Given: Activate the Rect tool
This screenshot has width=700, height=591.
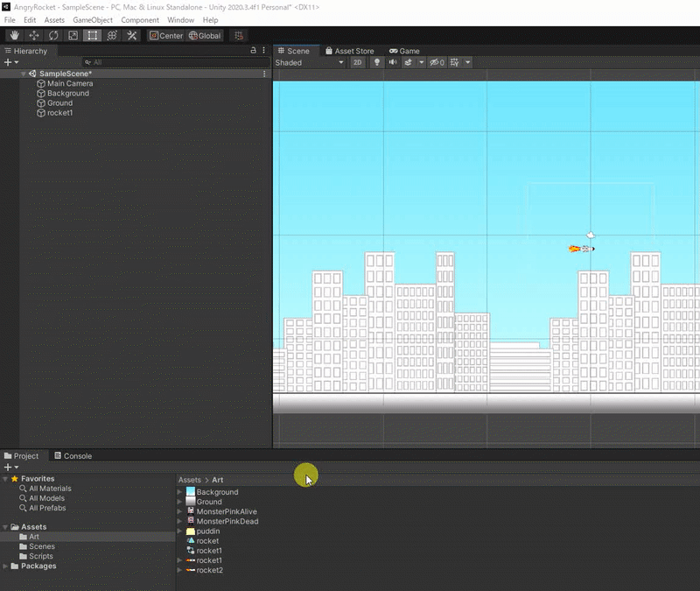Looking at the screenshot, I should click(x=92, y=36).
